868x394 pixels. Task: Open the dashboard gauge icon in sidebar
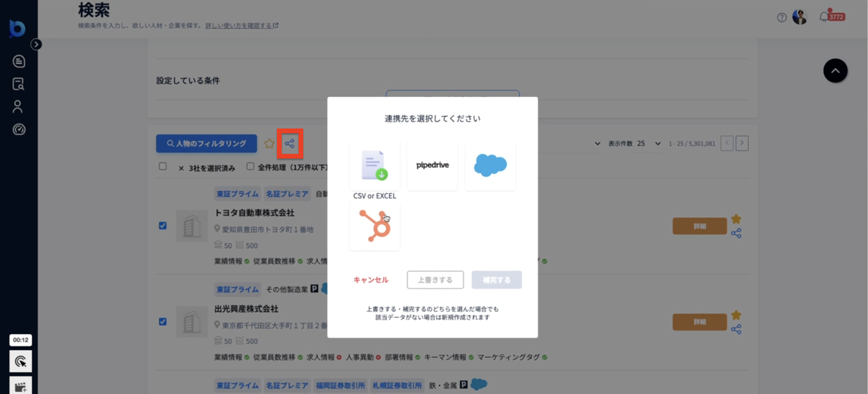click(x=19, y=129)
